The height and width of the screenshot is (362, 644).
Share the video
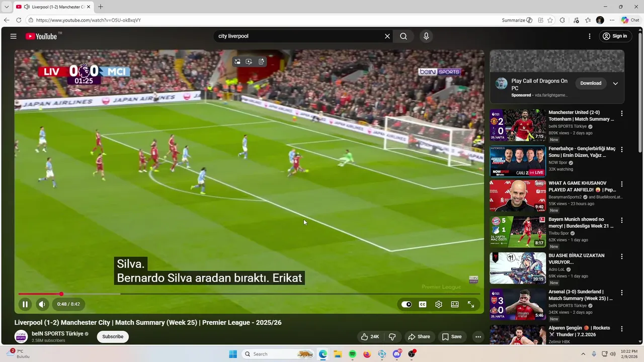(419, 337)
